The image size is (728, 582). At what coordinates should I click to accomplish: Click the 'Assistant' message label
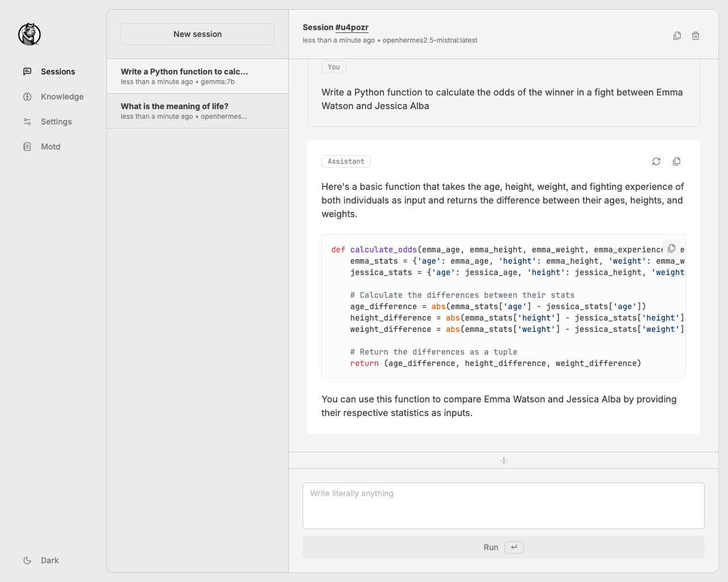(x=346, y=161)
